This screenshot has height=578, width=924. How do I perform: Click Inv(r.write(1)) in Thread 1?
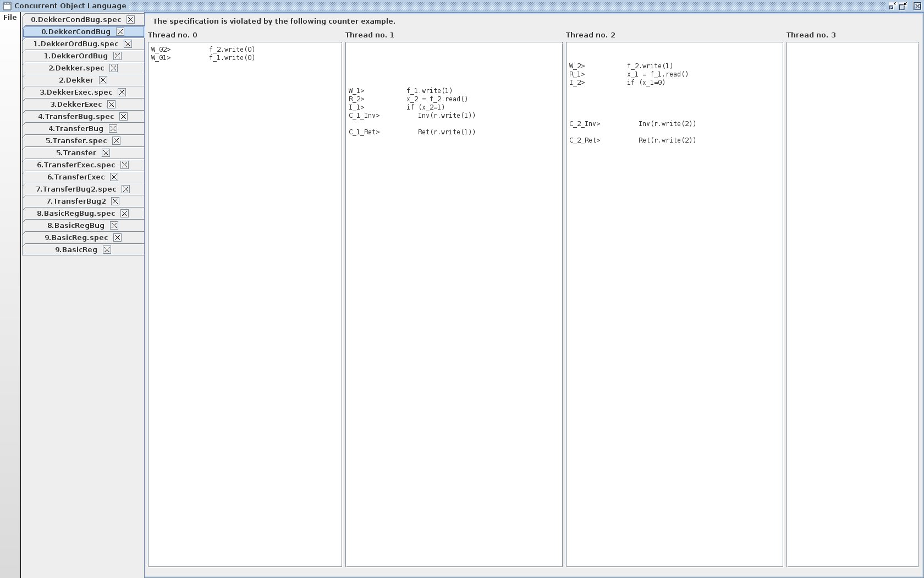pyautogui.click(x=447, y=116)
